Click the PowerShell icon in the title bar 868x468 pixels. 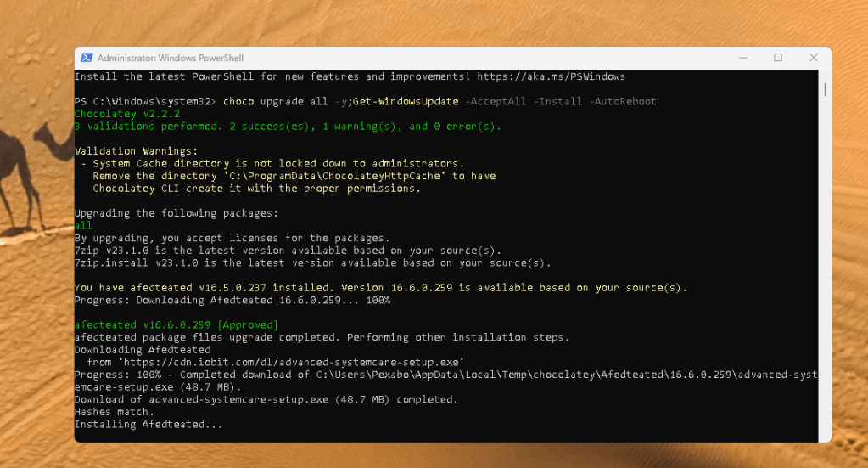[x=87, y=58]
